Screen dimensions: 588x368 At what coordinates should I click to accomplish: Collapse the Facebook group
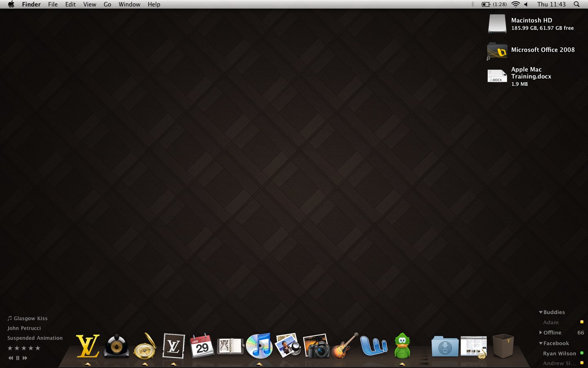[541, 343]
